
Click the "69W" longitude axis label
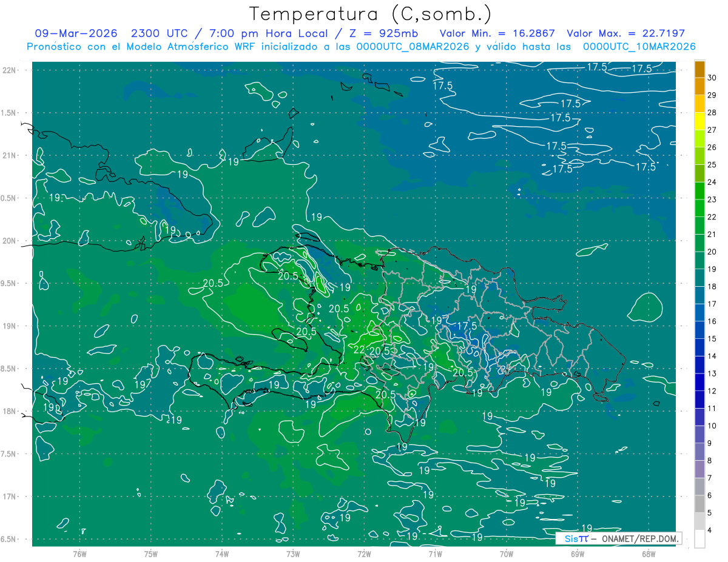(577, 554)
